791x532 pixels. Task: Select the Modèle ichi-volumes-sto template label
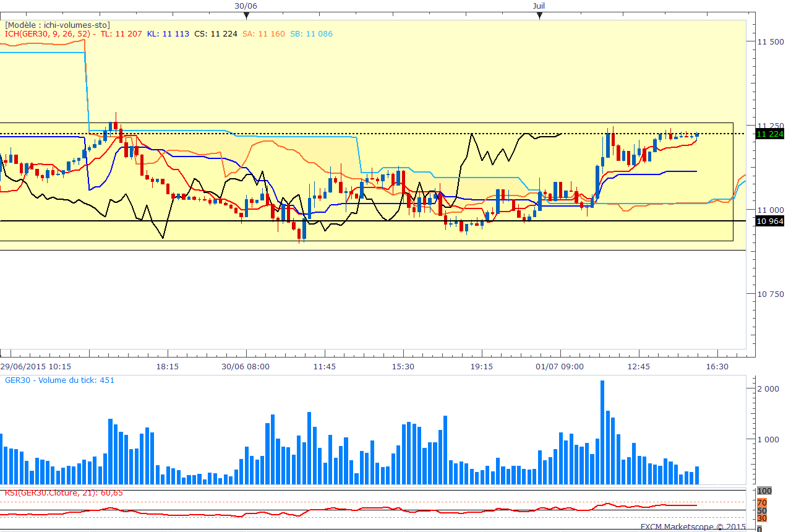point(58,25)
